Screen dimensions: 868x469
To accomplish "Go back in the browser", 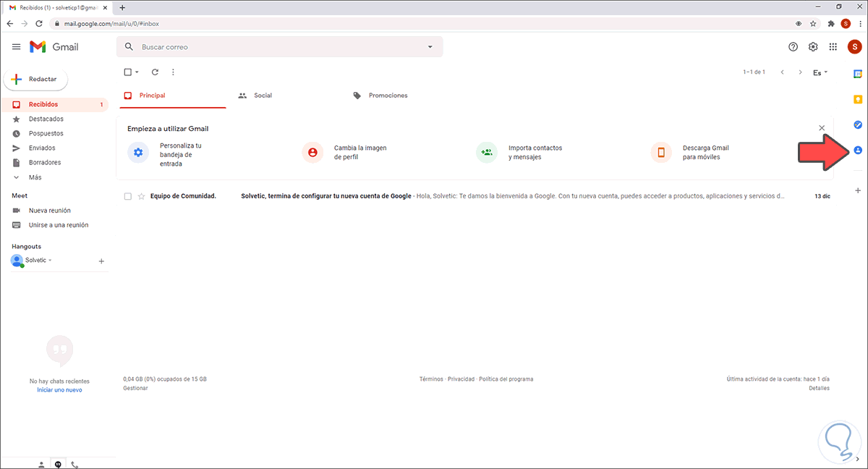I will pyautogui.click(x=9, y=23).
